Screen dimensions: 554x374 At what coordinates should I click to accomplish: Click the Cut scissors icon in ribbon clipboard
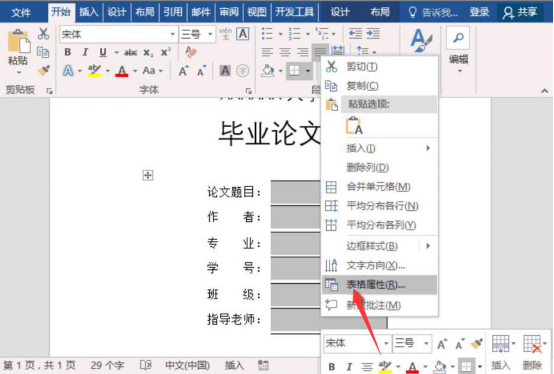[x=43, y=34]
